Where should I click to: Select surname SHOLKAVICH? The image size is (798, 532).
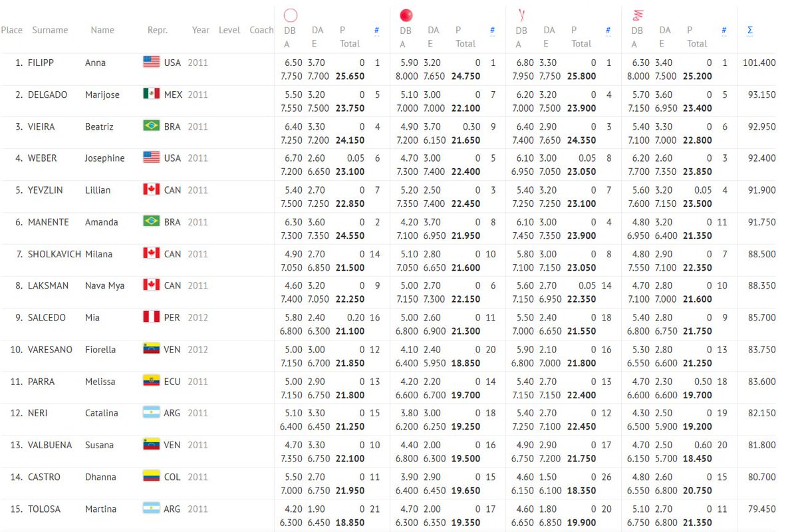[55, 254]
